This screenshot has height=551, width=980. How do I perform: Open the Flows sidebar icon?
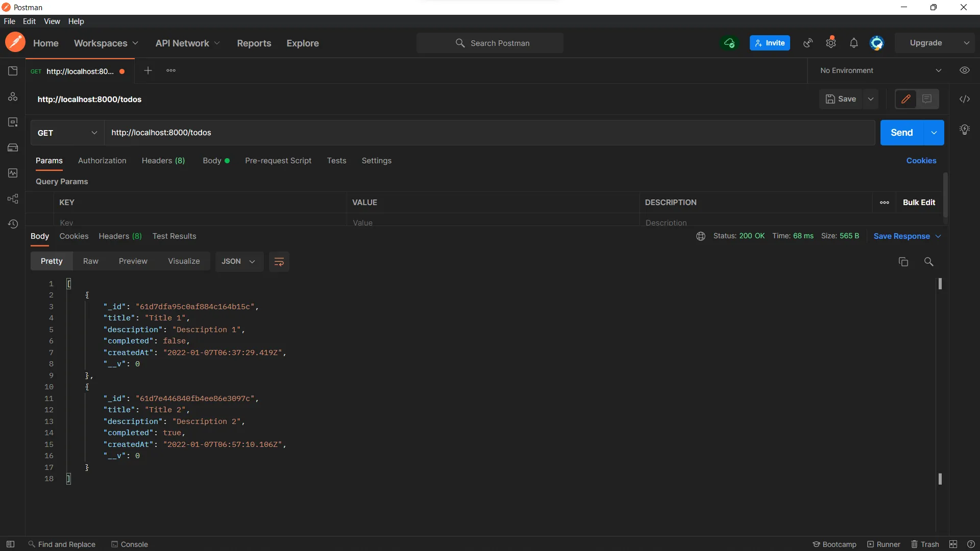13,198
